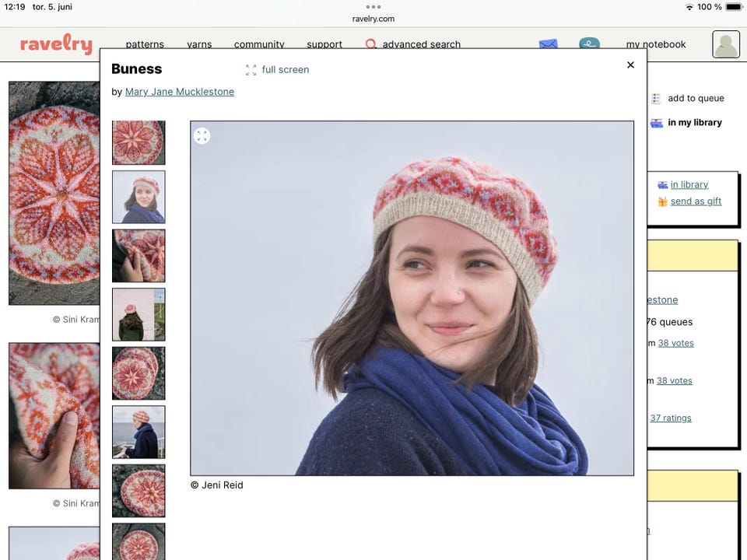Select partially visible bottom beret thumbnail

[x=139, y=541]
